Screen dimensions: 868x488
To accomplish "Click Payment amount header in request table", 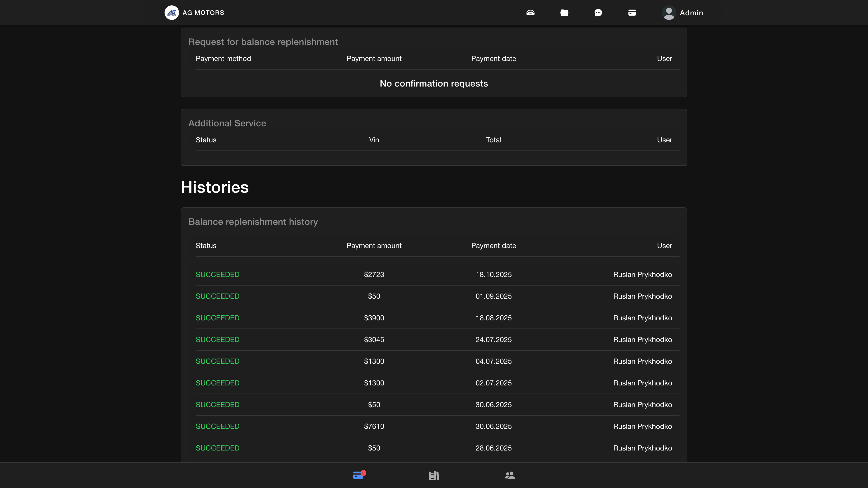I will pos(374,59).
